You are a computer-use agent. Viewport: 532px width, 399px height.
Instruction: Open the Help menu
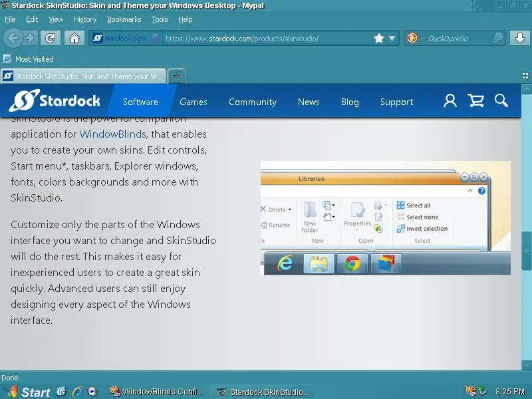(186, 19)
